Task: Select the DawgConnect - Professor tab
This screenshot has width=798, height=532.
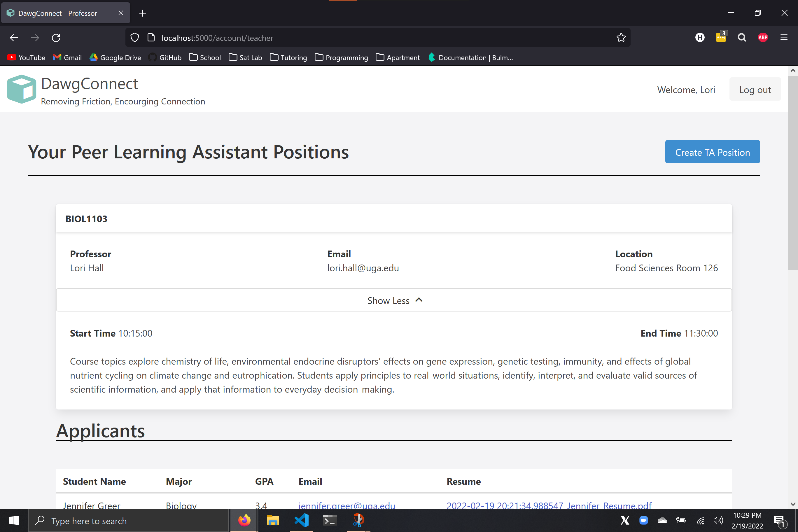Action: tap(58, 13)
